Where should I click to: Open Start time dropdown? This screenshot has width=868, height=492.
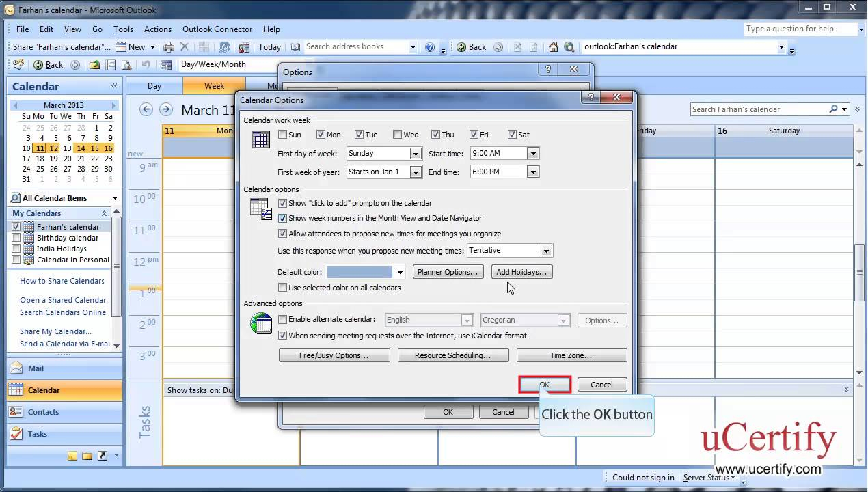533,154
